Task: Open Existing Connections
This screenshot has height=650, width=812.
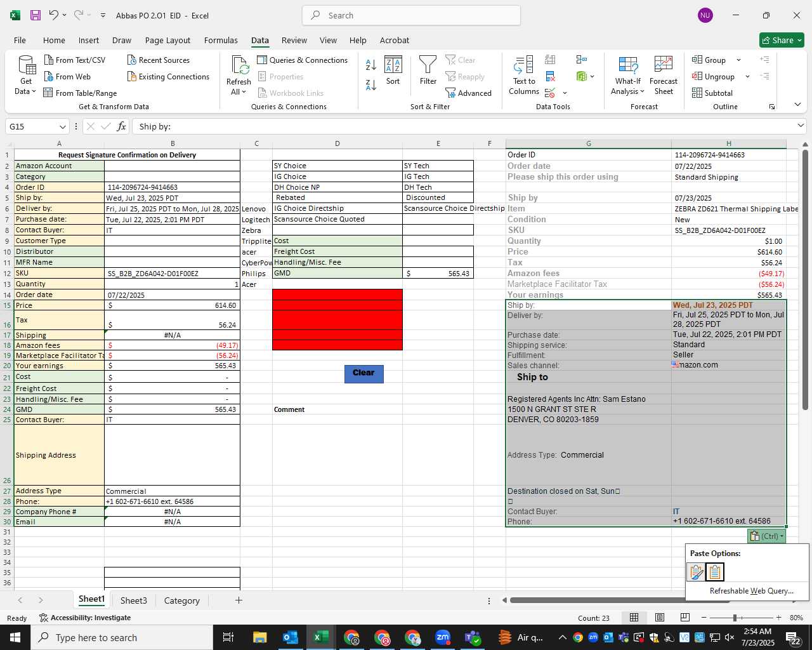Action: pyautogui.click(x=168, y=77)
